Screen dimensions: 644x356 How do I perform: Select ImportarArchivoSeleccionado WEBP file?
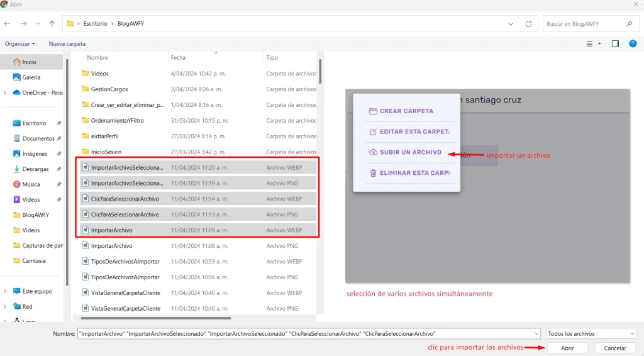coord(198,167)
